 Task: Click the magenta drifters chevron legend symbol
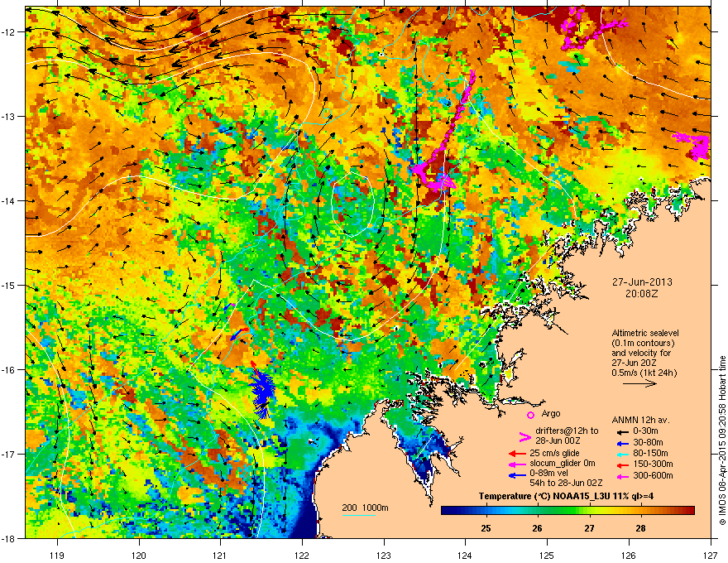tap(524, 436)
